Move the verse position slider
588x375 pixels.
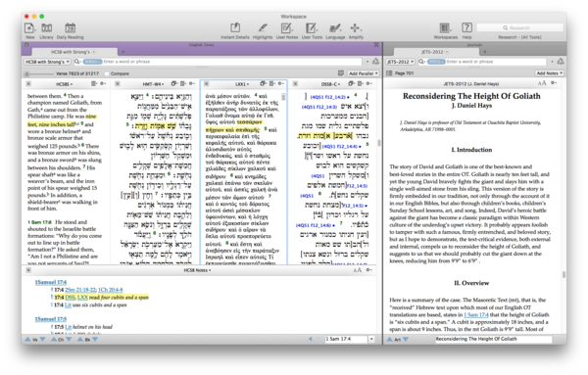[27, 73]
